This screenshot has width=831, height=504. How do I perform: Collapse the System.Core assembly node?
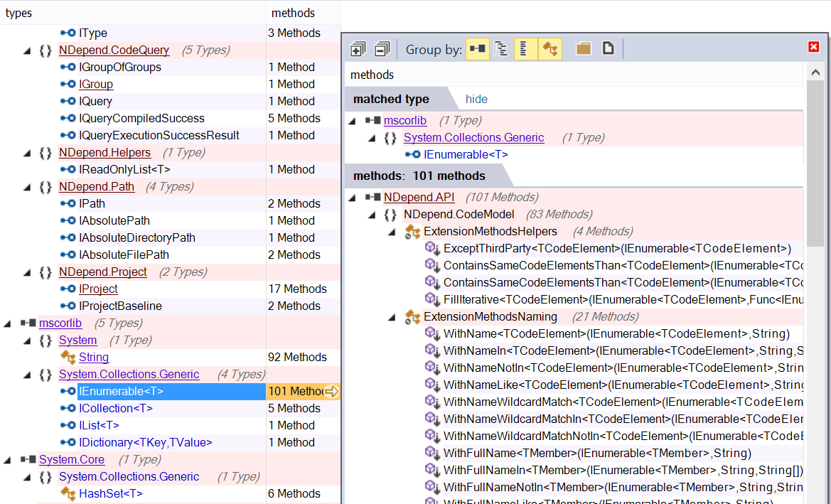(x=7, y=460)
